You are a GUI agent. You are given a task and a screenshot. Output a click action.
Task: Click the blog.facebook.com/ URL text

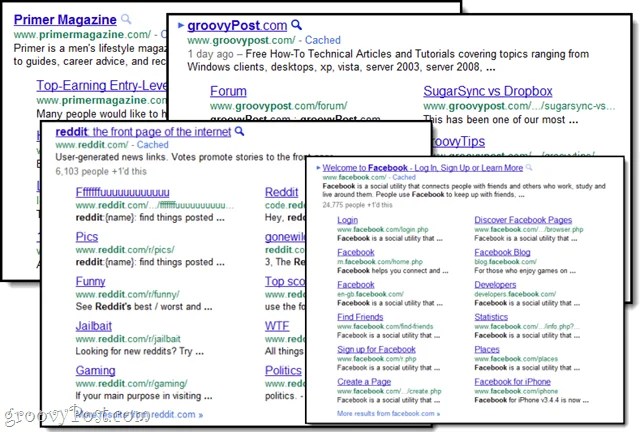tap(505, 262)
